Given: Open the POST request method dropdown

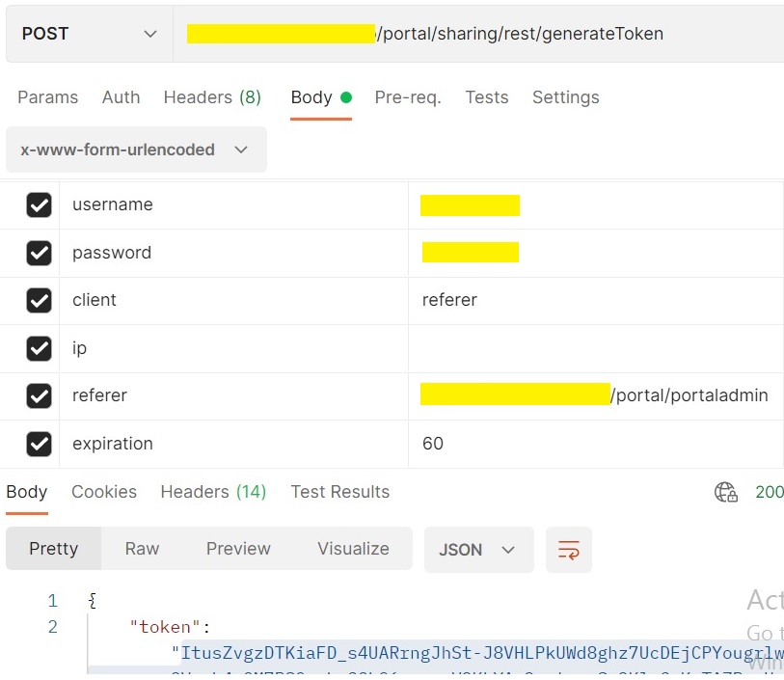Looking at the screenshot, I should pos(89,32).
